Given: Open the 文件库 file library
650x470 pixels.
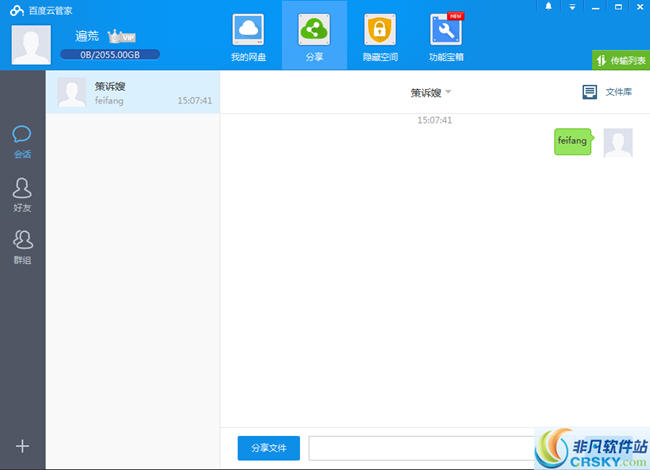Looking at the screenshot, I should pos(607,92).
